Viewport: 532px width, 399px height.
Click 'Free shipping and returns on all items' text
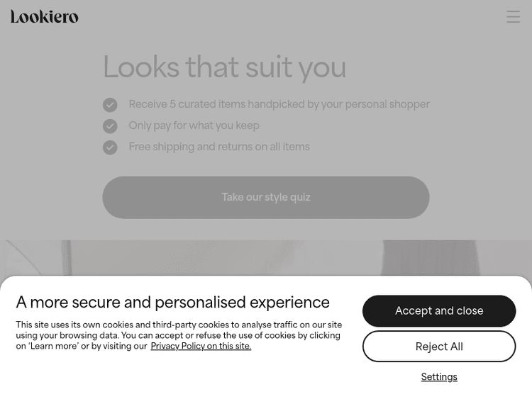pos(218,147)
